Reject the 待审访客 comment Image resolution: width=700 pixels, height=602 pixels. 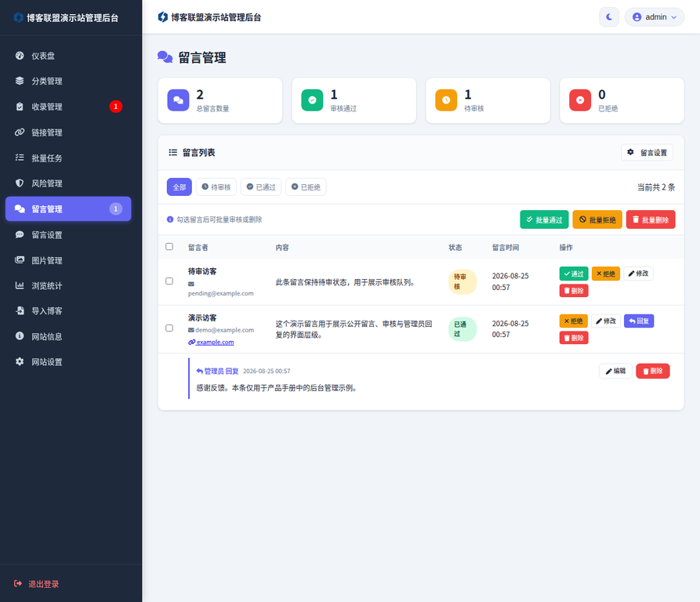pyautogui.click(x=606, y=274)
